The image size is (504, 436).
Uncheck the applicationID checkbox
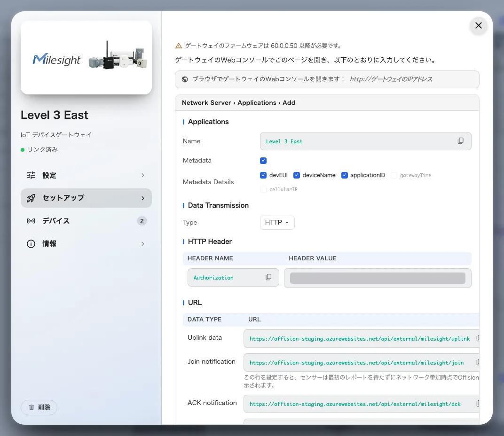pyautogui.click(x=345, y=175)
